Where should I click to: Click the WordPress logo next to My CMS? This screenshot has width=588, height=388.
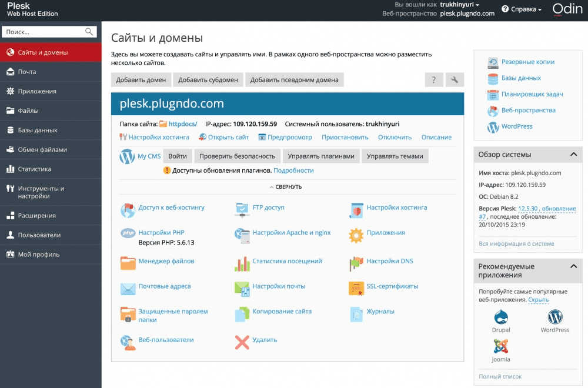(x=127, y=156)
